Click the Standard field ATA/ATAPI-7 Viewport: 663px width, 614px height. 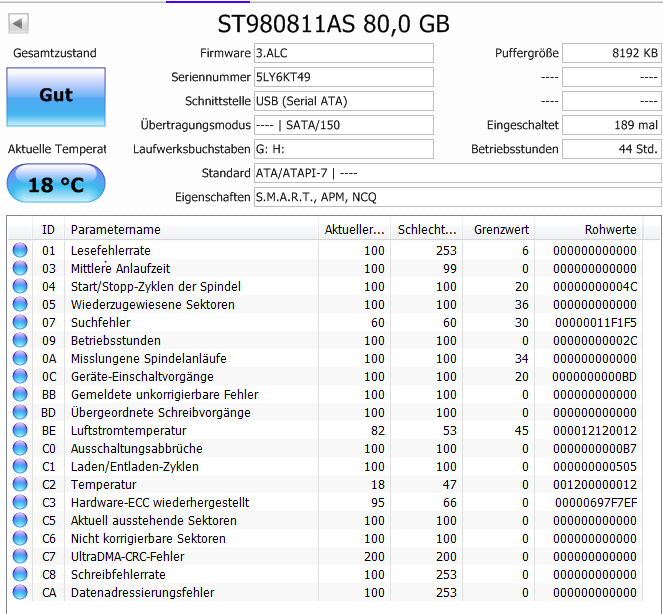[458, 173]
